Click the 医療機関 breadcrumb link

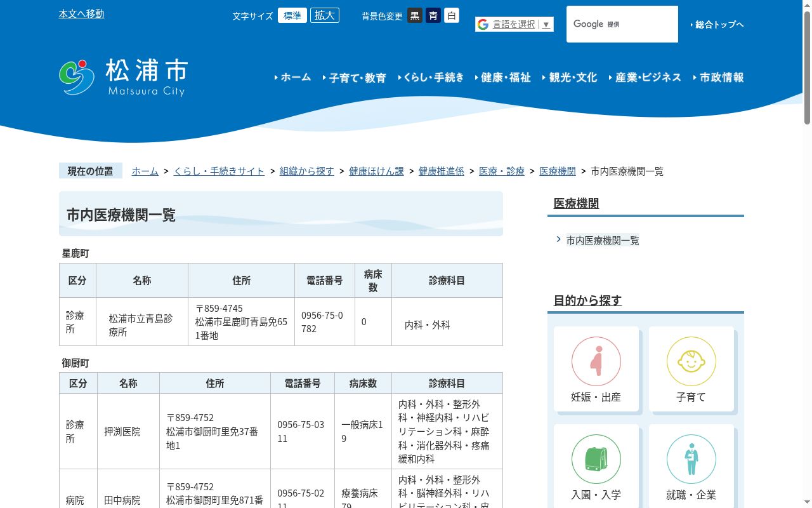pyautogui.click(x=558, y=171)
